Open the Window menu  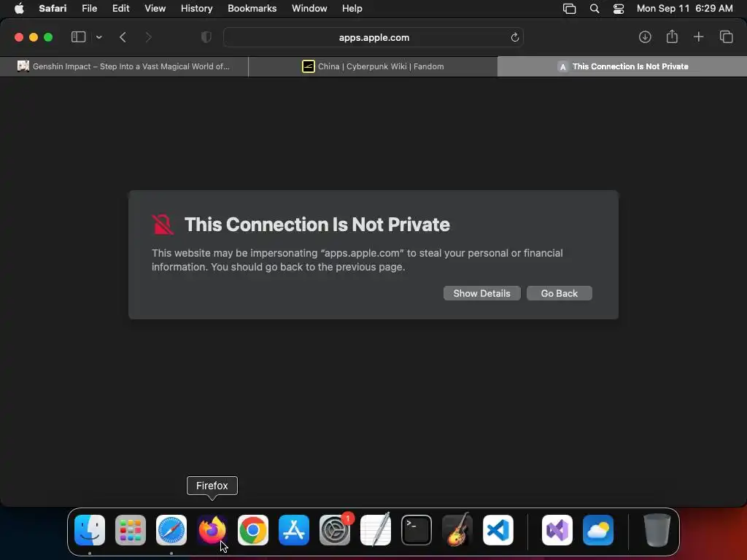click(x=309, y=9)
